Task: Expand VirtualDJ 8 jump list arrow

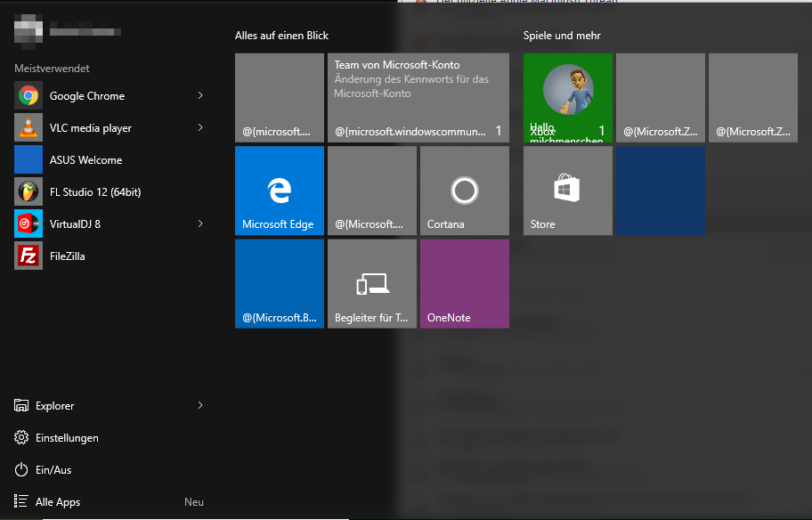Action: [200, 224]
